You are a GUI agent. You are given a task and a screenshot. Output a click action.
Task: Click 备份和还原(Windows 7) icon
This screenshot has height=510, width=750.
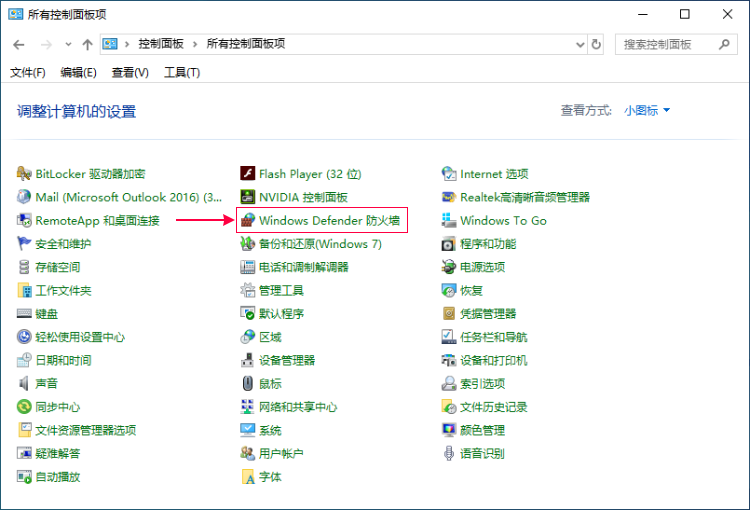click(247, 244)
